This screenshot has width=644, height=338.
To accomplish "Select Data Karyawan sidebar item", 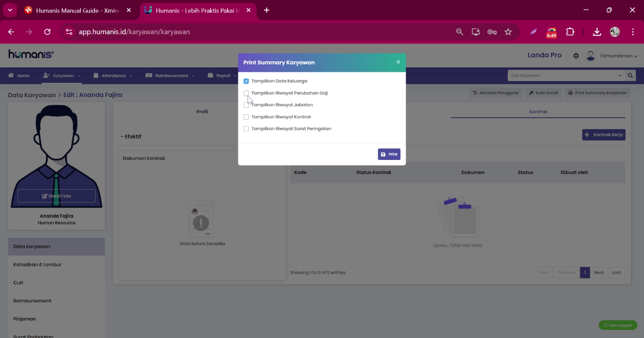I will tap(56, 246).
